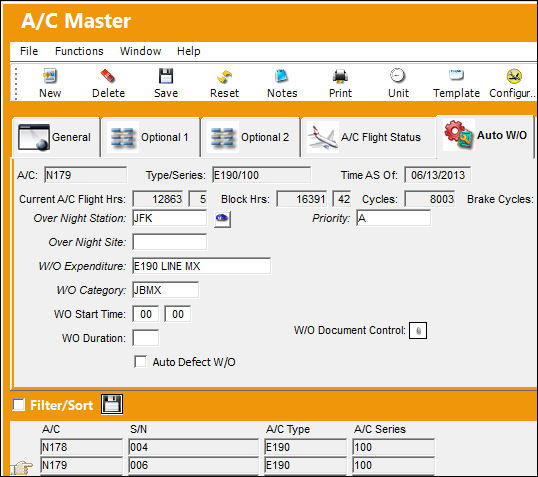Click Over Night Station lookup button
The height and width of the screenshot is (477, 538).
(x=222, y=219)
